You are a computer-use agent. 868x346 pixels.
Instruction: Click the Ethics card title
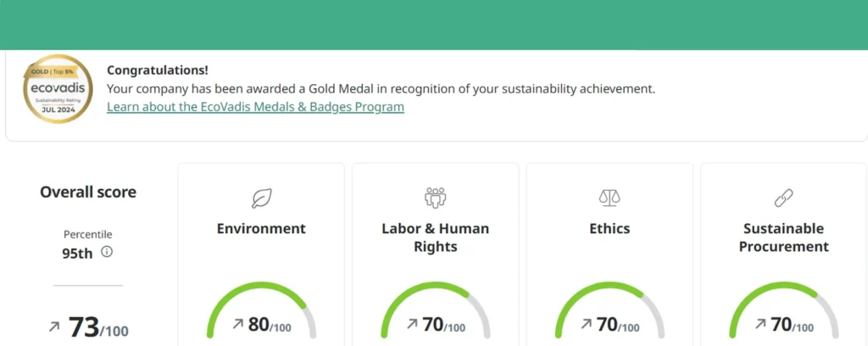609,228
